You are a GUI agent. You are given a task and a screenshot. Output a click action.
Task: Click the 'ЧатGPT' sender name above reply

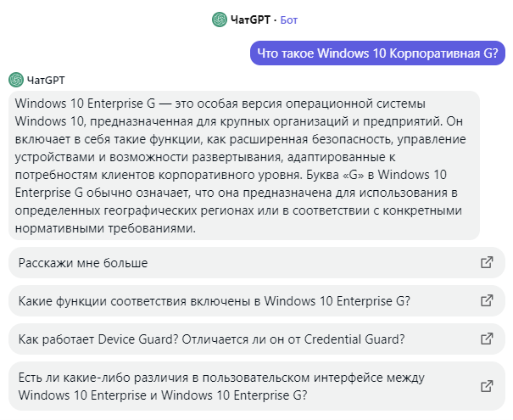coord(46,81)
